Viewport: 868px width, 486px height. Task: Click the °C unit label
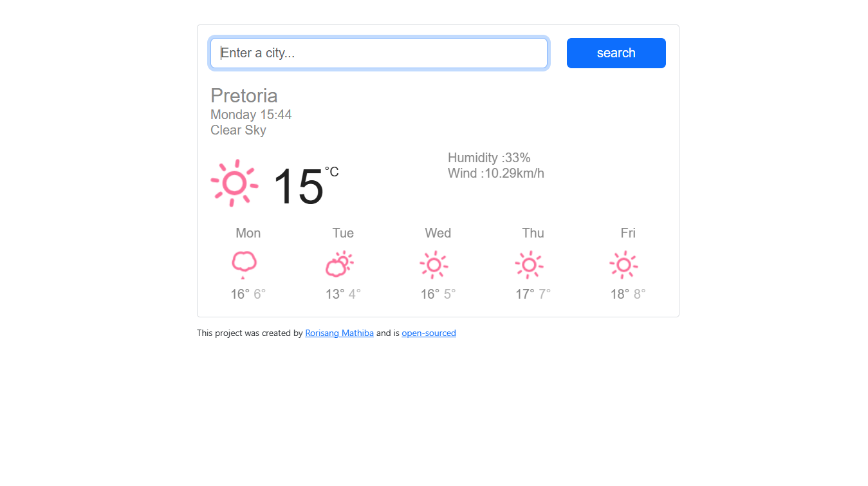pos(331,172)
